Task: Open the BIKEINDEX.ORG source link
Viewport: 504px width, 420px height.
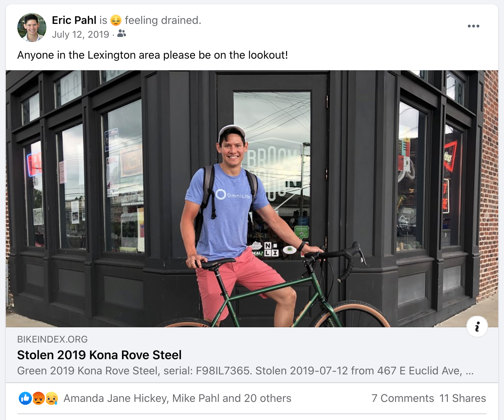Action: click(x=52, y=339)
